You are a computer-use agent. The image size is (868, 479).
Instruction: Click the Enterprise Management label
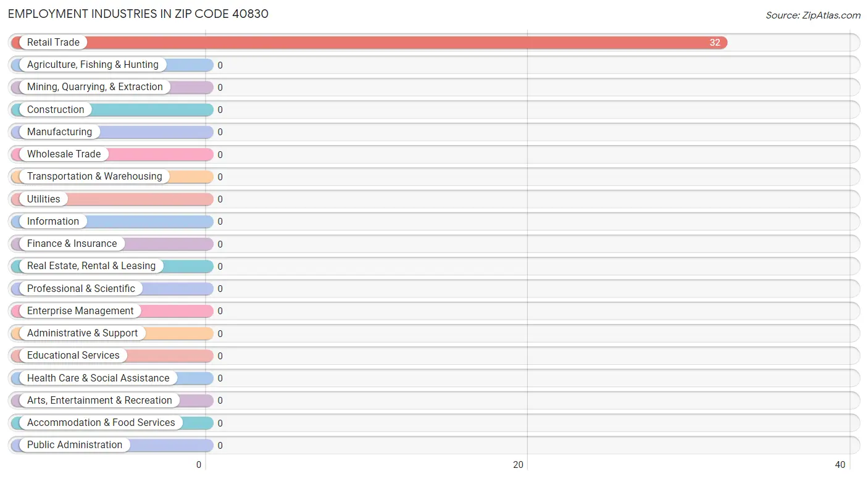coord(80,311)
